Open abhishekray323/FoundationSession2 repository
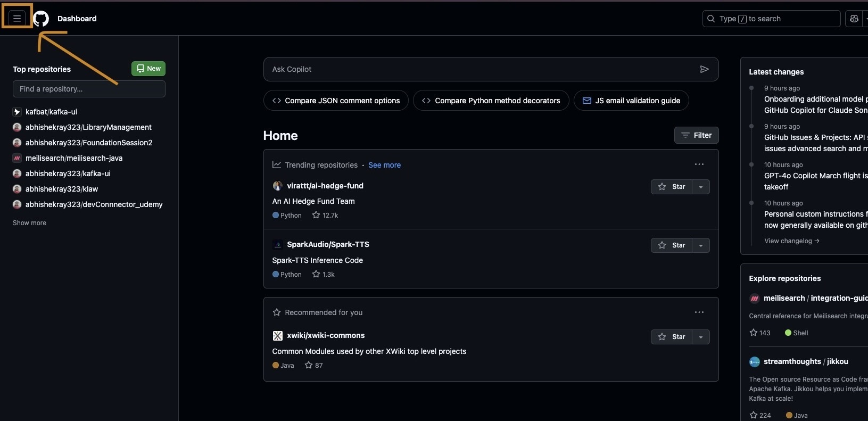 89,143
